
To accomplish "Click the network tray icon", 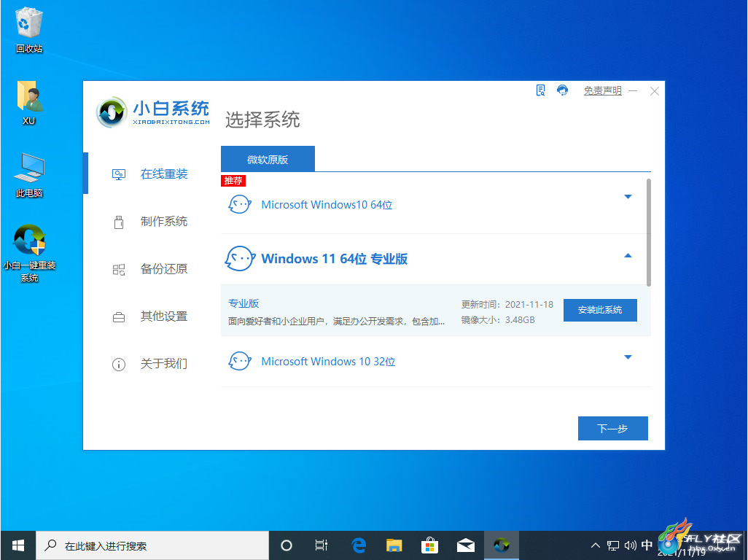I will [x=613, y=545].
